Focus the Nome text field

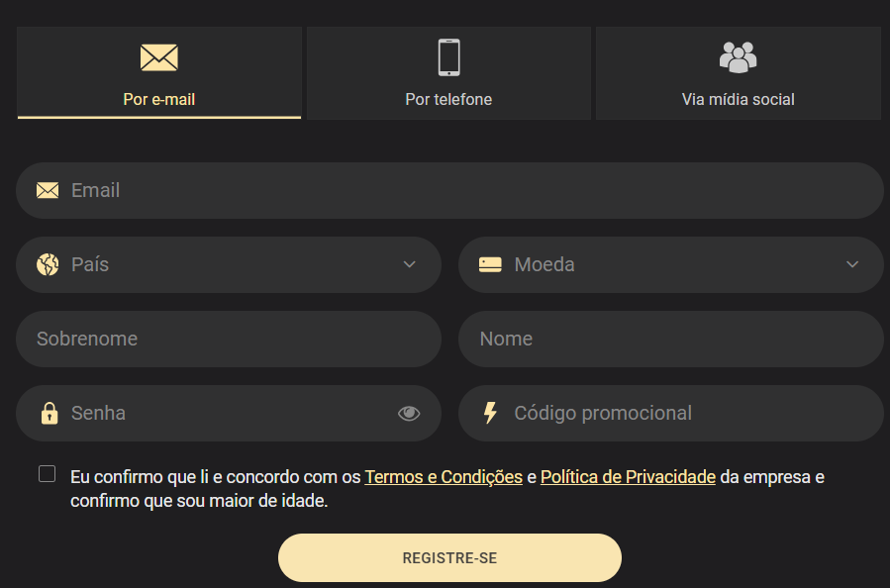pyautogui.click(x=670, y=339)
